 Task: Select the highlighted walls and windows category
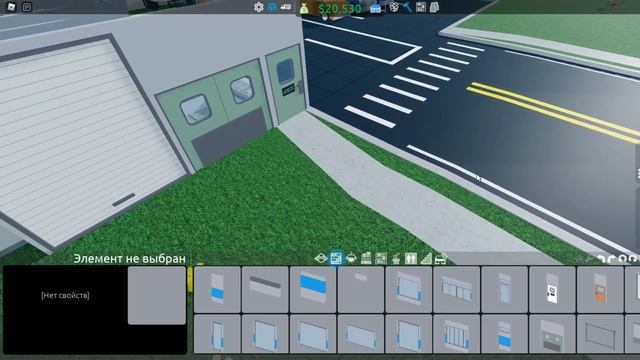click(336, 258)
